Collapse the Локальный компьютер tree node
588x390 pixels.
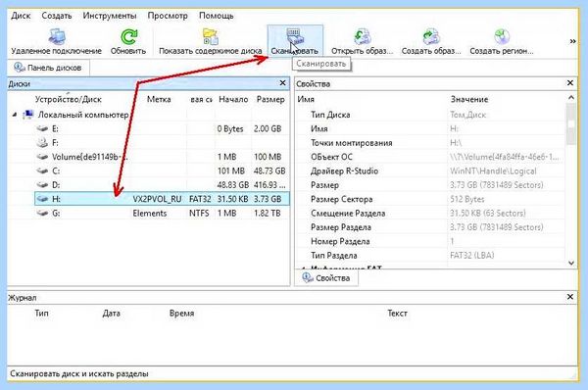[15, 115]
